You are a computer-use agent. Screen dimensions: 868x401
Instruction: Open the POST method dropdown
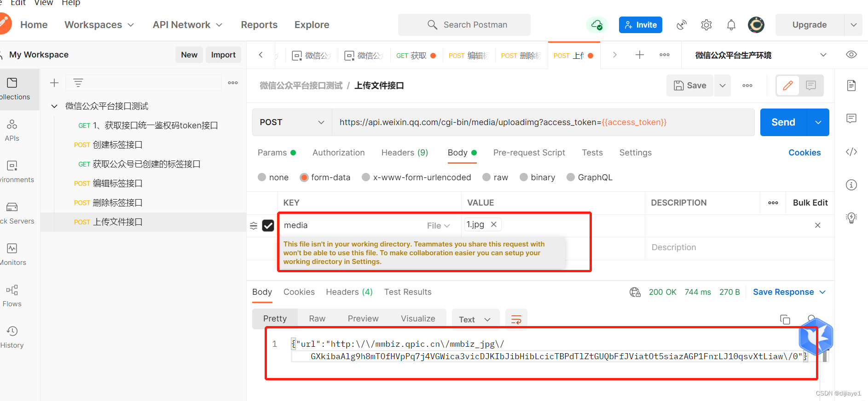click(x=292, y=122)
